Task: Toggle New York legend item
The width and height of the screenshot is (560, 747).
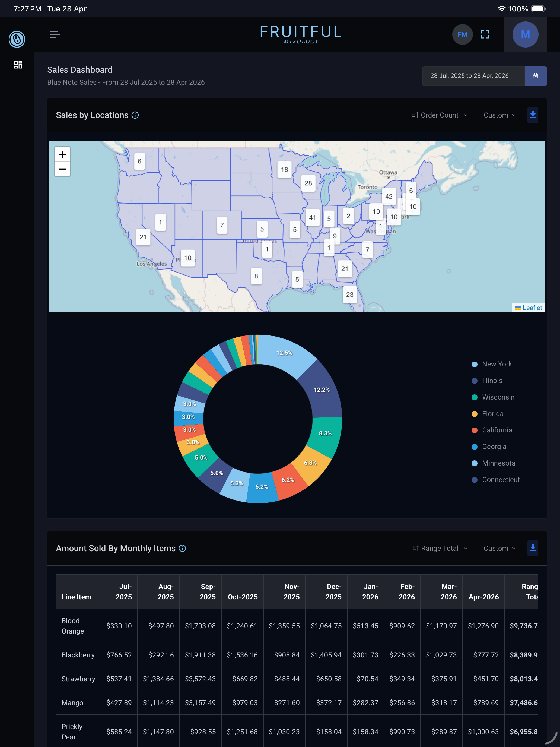Action: [x=492, y=364]
